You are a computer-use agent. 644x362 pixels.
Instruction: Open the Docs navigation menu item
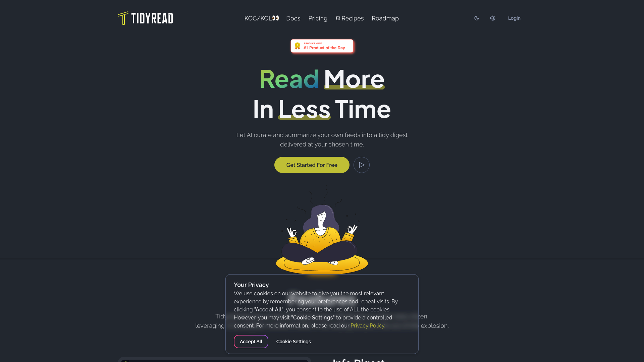tap(293, 18)
